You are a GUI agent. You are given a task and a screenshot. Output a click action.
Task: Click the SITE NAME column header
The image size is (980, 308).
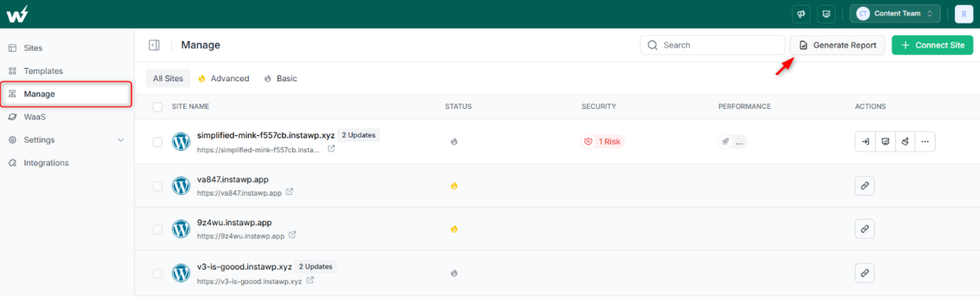[190, 106]
